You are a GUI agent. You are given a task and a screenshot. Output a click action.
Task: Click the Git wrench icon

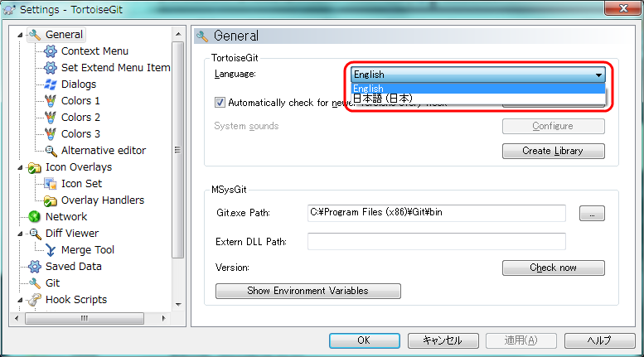pos(35,283)
